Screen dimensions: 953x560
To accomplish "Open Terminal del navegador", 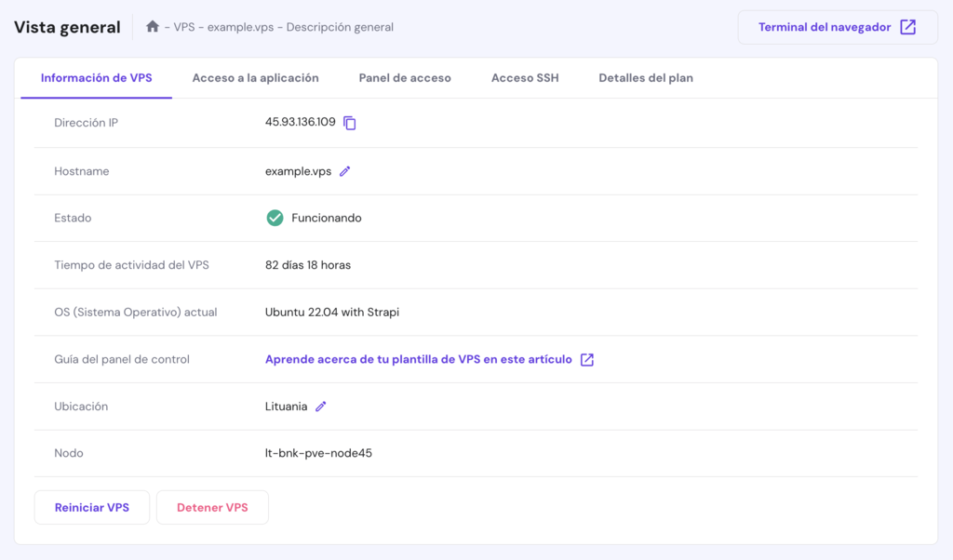I will coord(825,27).
